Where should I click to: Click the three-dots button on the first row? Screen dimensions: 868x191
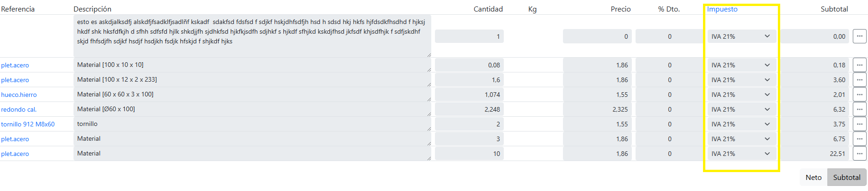click(859, 36)
